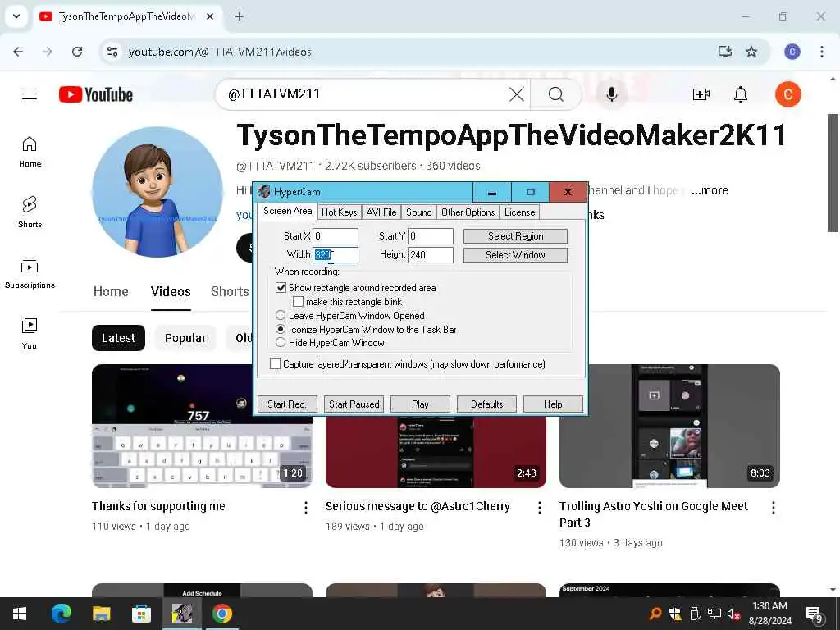Click the YouTube page vertical scrollbar
The width and height of the screenshot is (840, 630).
pos(833,172)
